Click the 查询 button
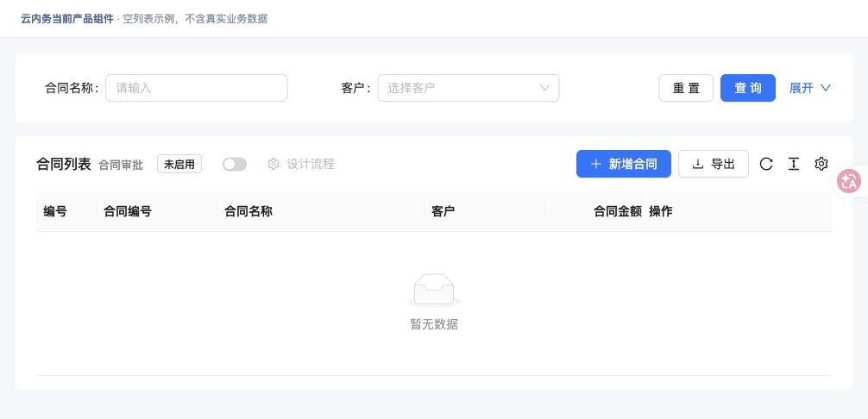Image resolution: width=868 pixels, height=419 pixels. [748, 88]
